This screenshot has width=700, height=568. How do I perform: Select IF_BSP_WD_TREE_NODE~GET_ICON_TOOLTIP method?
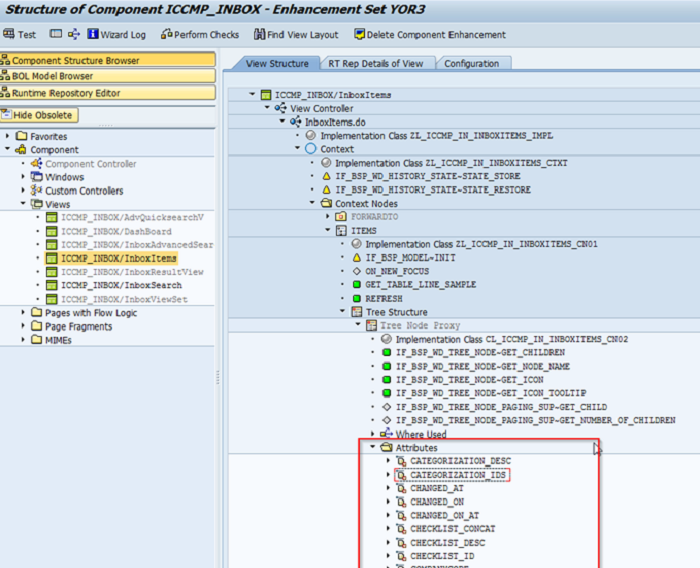click(491, 393)
